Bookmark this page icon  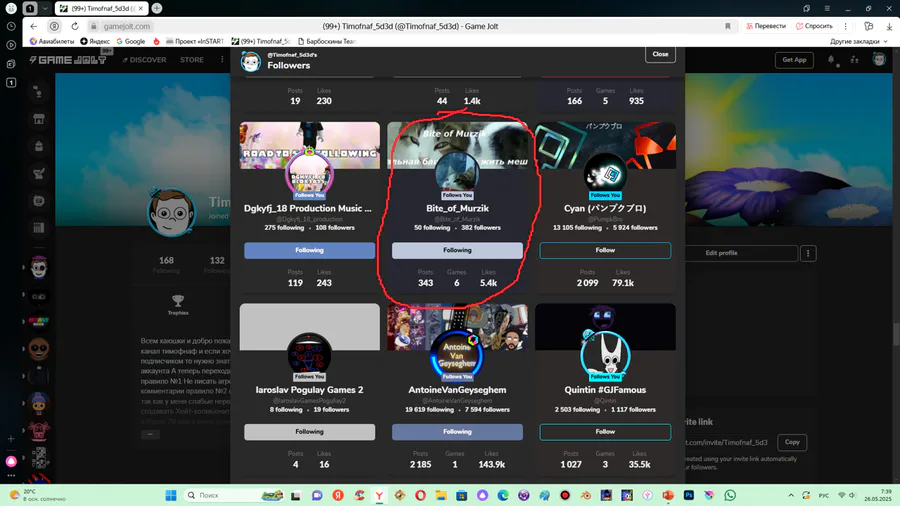[728, 26]
